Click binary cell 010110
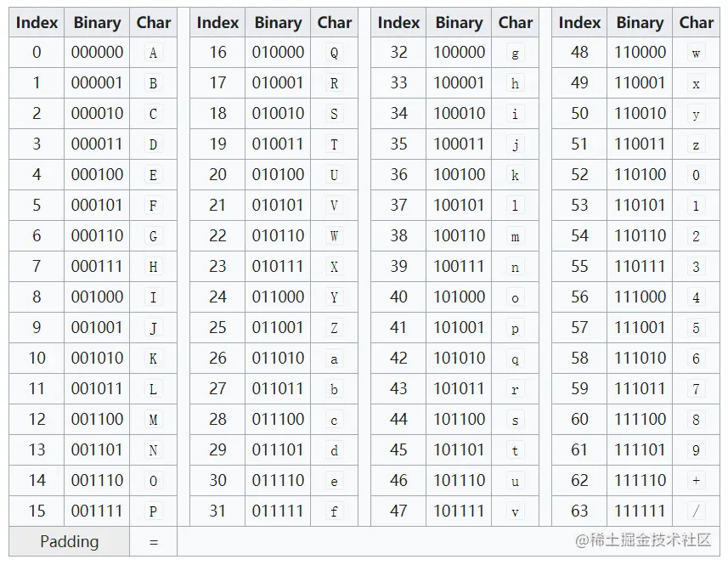The height and width of the screenshot is (565, 728). [x=278, y=236]
